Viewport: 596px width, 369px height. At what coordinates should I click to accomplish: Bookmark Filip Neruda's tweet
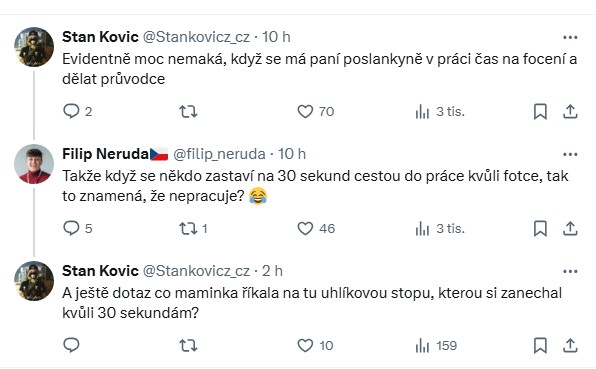point(540,228)
